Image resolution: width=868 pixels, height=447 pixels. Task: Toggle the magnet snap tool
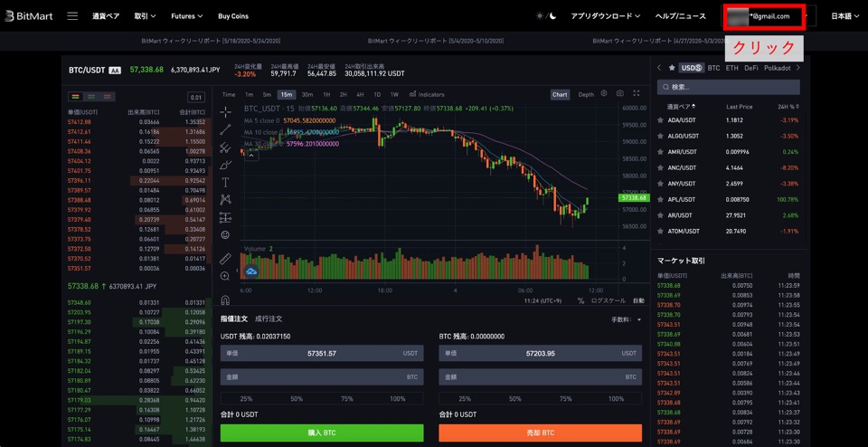[226, 300]
